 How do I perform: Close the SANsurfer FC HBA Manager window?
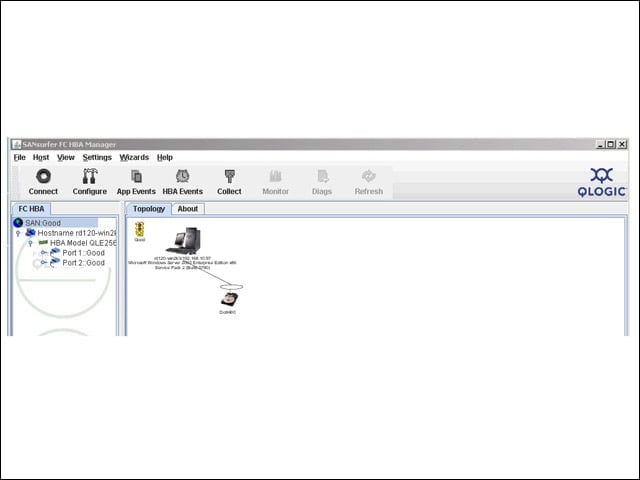tap(622, 144)
